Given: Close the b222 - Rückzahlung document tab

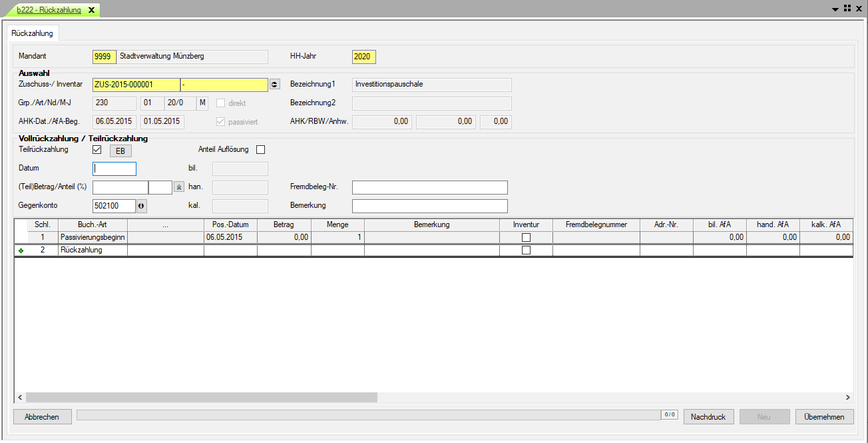Looking at the screenshot, I should (x=92, y=10).
